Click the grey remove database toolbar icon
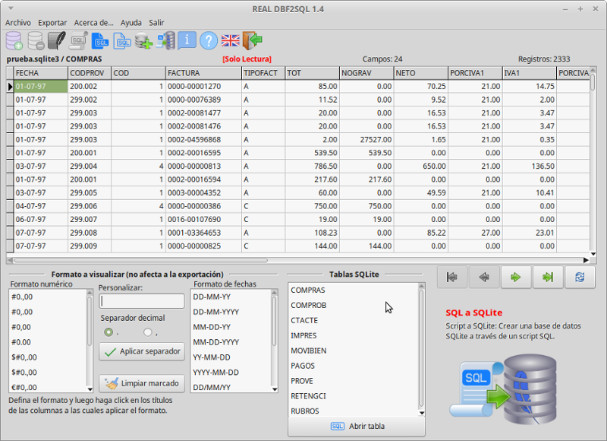Image resolution: width=607 pixels, height=441 pixels. pos(36,41)
